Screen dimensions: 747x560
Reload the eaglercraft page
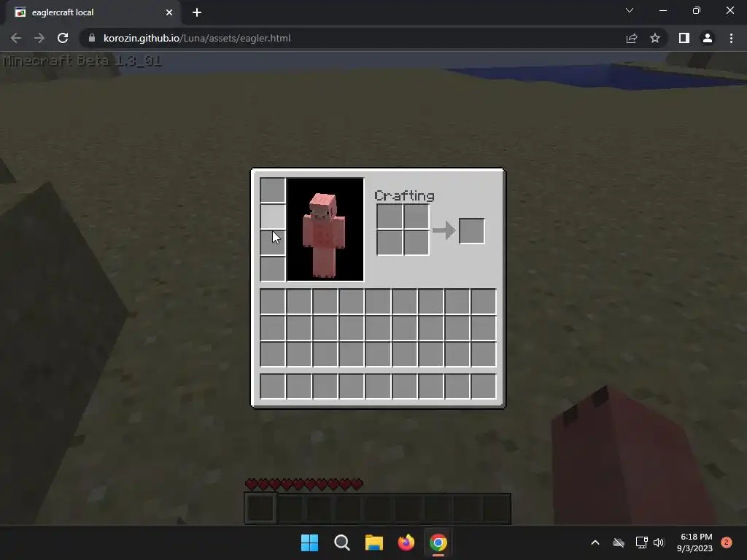(x=63, y=38)
